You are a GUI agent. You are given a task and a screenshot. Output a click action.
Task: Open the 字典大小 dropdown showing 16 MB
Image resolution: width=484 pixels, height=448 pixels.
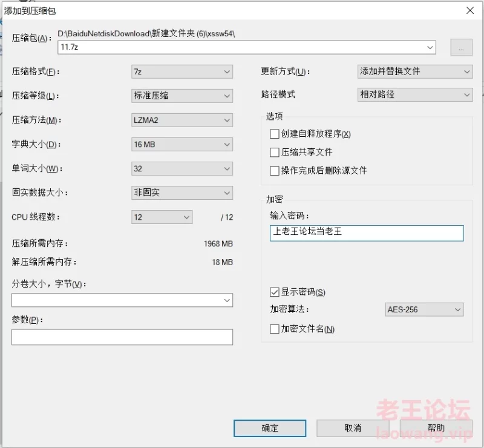tap(182, 144)
